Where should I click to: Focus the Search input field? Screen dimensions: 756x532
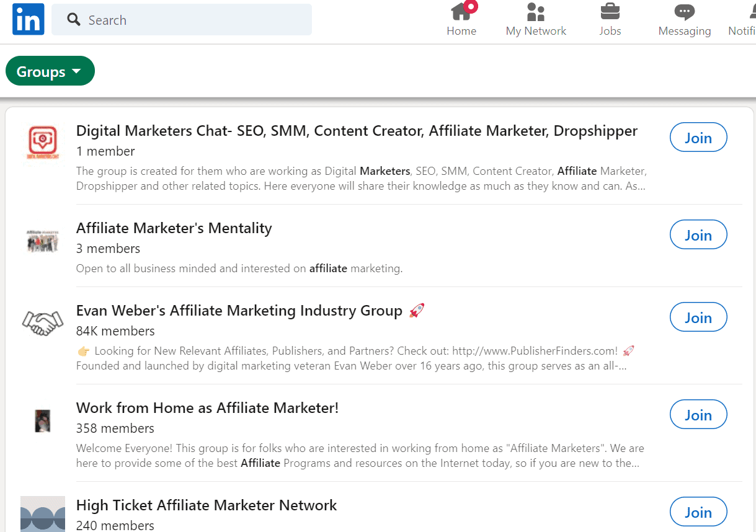[182, 20]
